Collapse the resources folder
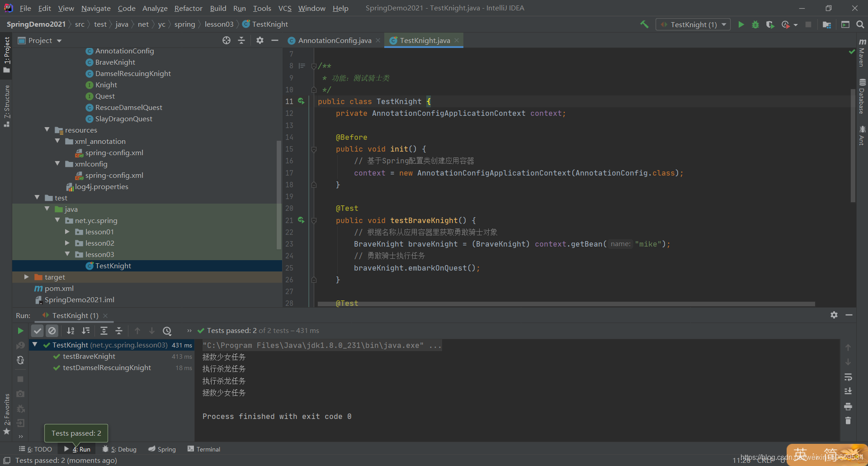The image size is (868, 466). point(47,130)
